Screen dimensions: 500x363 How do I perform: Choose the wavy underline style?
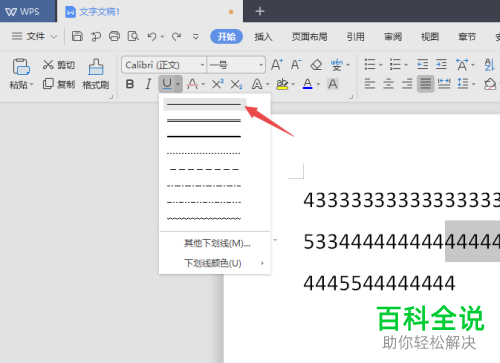(204, 219)
